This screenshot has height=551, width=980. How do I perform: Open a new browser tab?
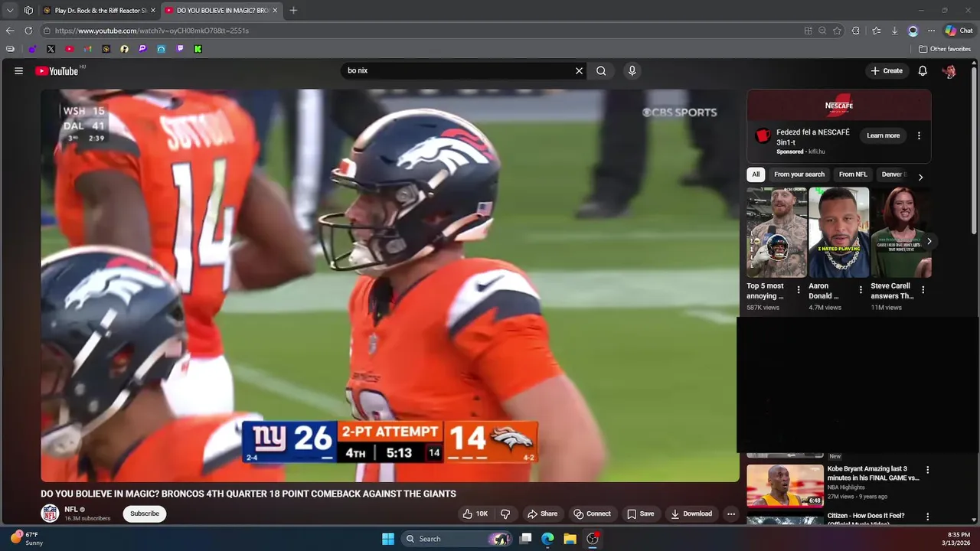[x=293, y=10]
